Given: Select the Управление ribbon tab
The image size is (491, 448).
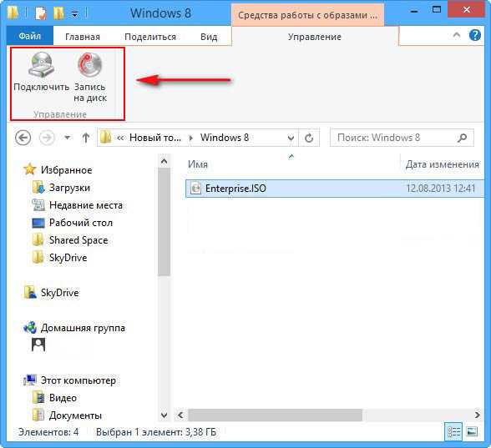Looking at the screenshot, I should pyautogui.click(x=315, y=37).
